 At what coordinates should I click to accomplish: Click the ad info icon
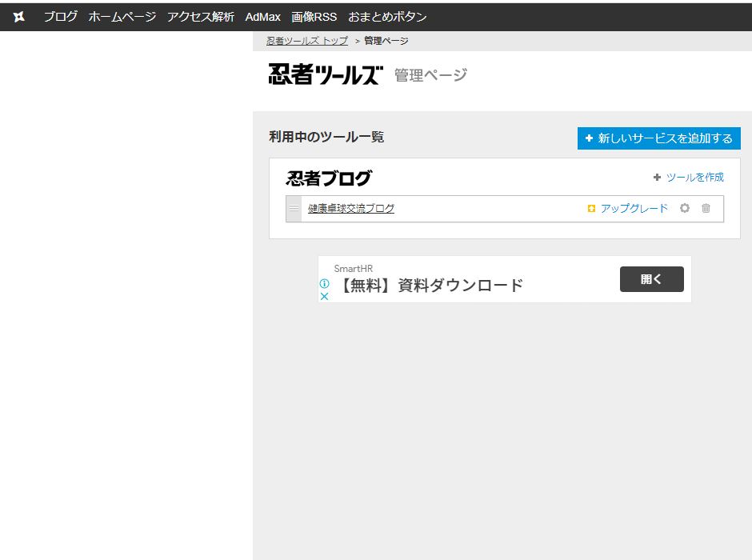point(324,283)
